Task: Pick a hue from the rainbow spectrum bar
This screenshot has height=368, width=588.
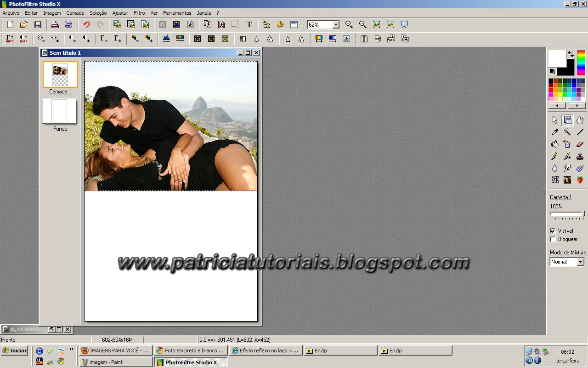Action: [x=581, y=63]
